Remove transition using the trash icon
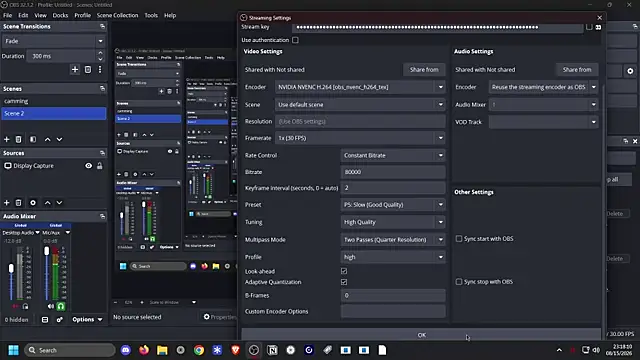 click(x=88, y=69)
